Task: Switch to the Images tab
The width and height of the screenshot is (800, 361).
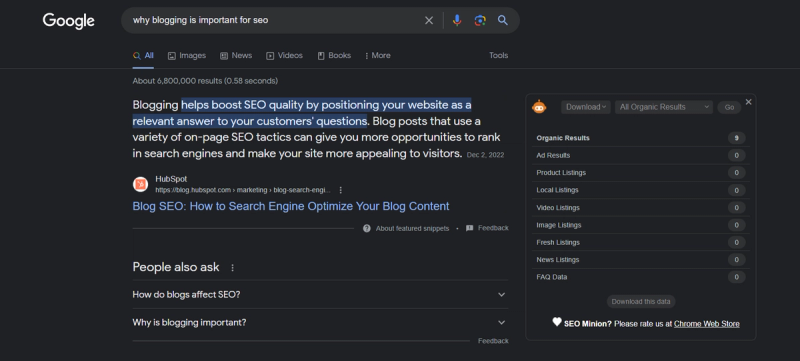Action: 187,56
